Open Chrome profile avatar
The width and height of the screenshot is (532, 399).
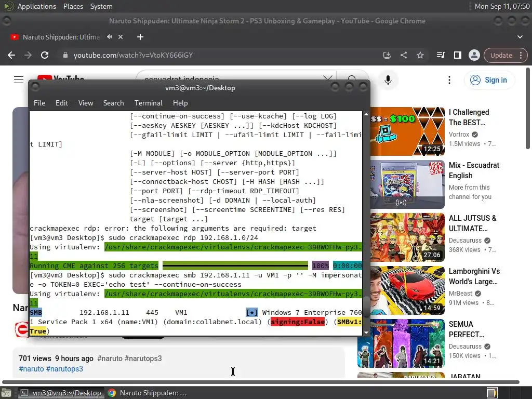point(474,55)
